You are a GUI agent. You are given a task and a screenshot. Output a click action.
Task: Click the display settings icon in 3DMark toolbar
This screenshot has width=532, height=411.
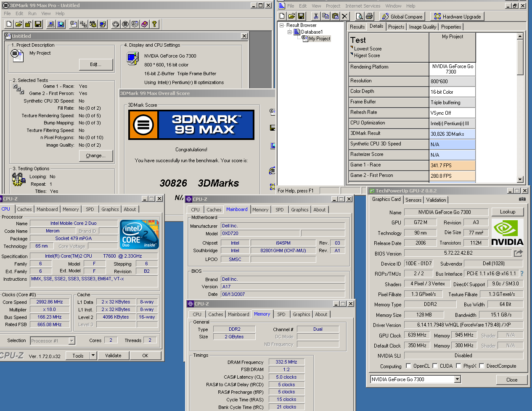click(x=103, y=24)
